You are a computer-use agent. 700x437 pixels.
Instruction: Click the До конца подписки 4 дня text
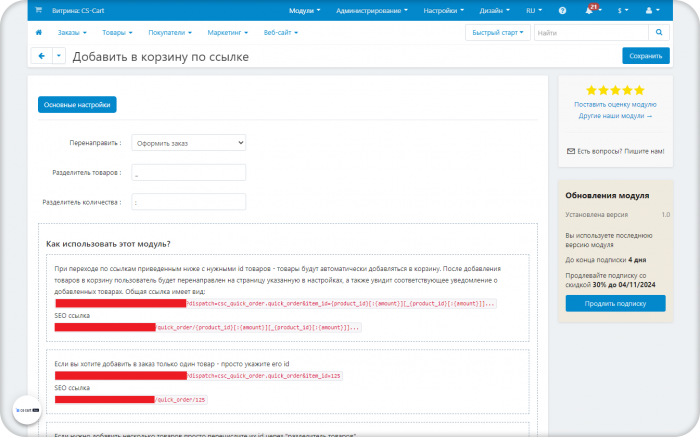tap(605, 260)
